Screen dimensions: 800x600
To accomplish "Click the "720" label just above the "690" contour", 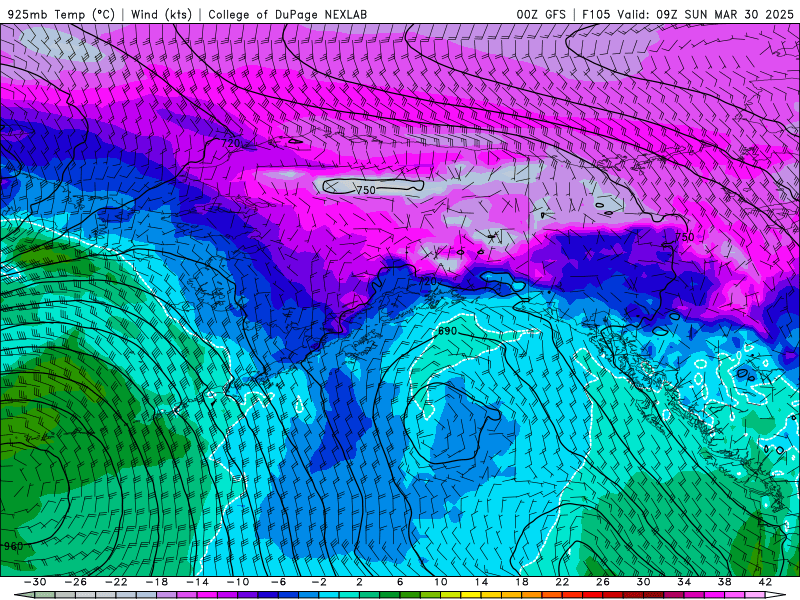I will (x=428, y=282).
